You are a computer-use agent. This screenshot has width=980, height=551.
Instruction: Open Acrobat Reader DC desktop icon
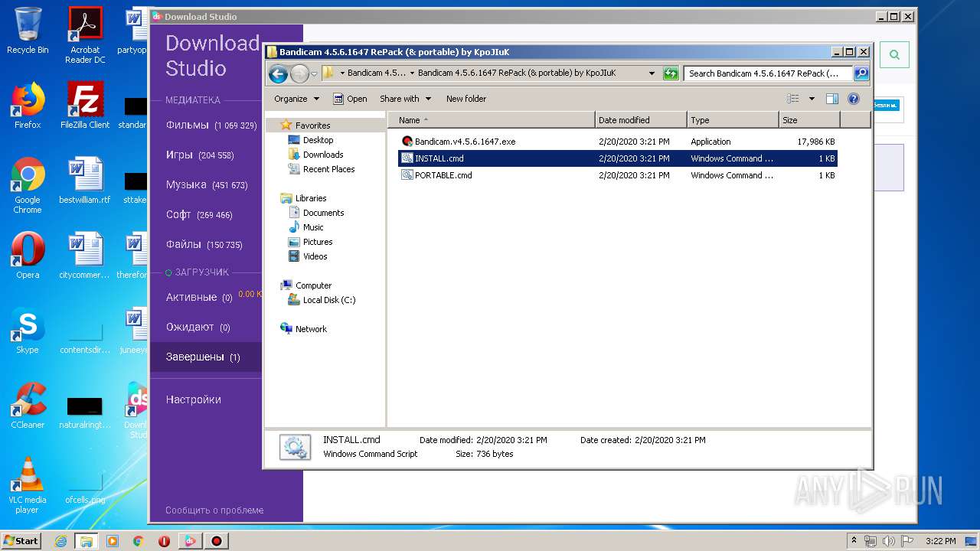pyautogui.click(x=85, y=36)
